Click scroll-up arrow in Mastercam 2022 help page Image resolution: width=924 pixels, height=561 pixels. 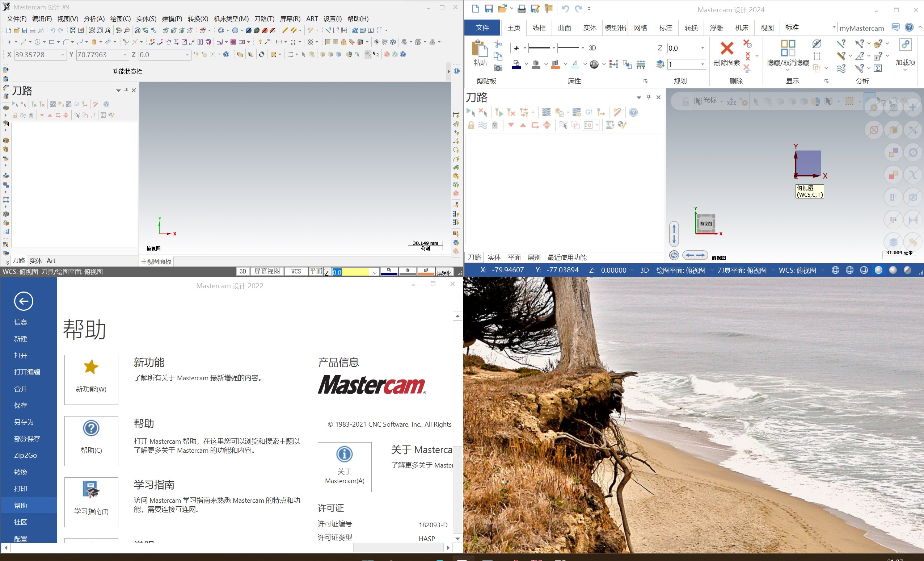[x=457, y=316]
